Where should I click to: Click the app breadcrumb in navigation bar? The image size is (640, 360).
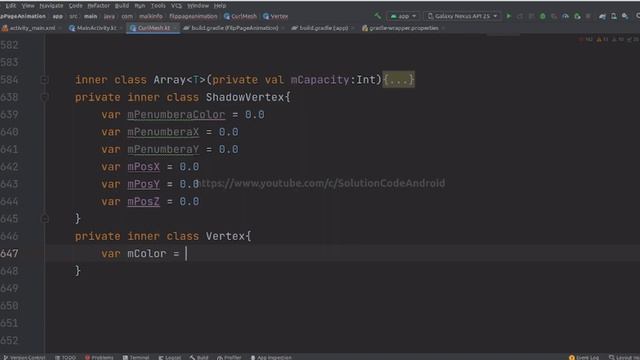(58, 16)
